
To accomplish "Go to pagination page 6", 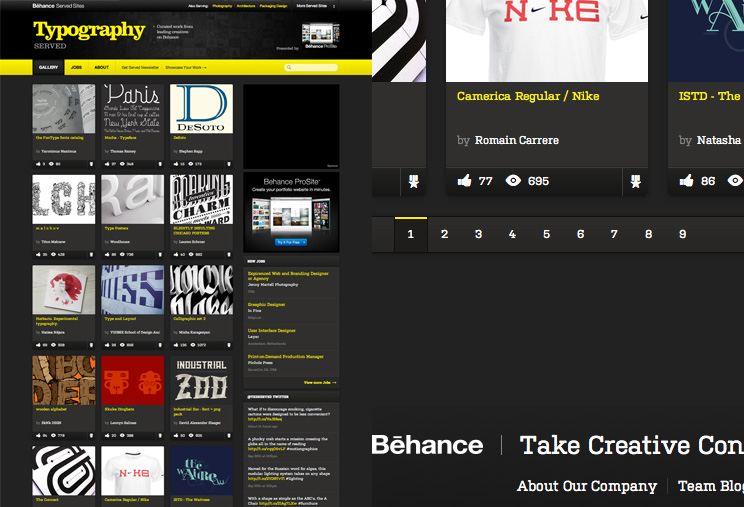I will 580,234.
